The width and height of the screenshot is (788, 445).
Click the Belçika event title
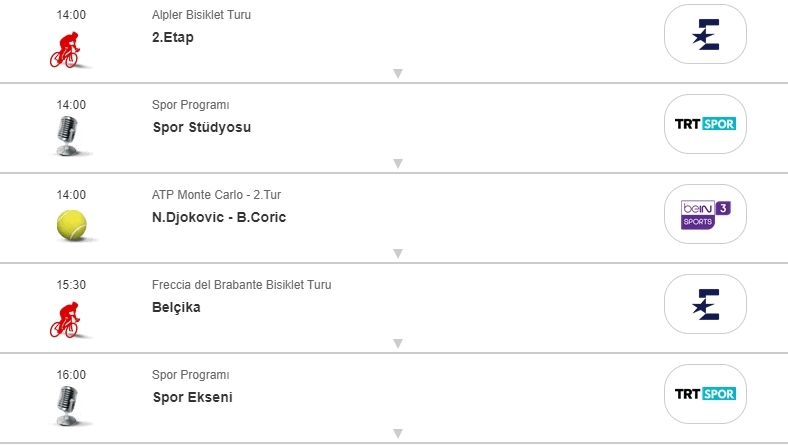[x=176, y=307]
